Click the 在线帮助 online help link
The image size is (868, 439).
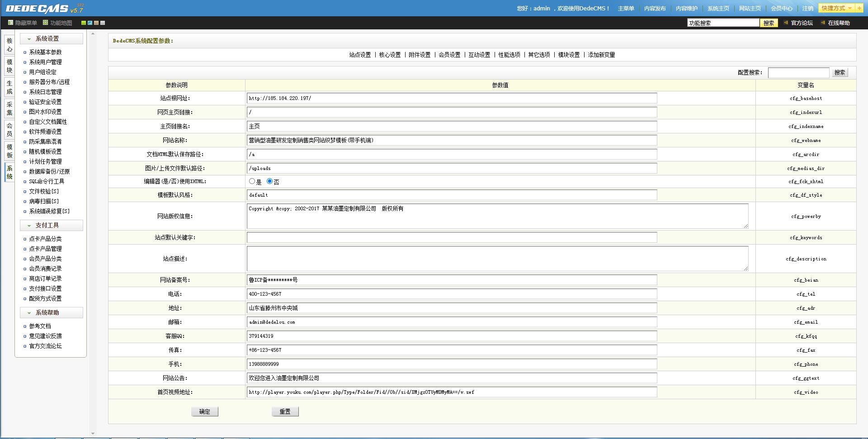click(x=839, y=23)
